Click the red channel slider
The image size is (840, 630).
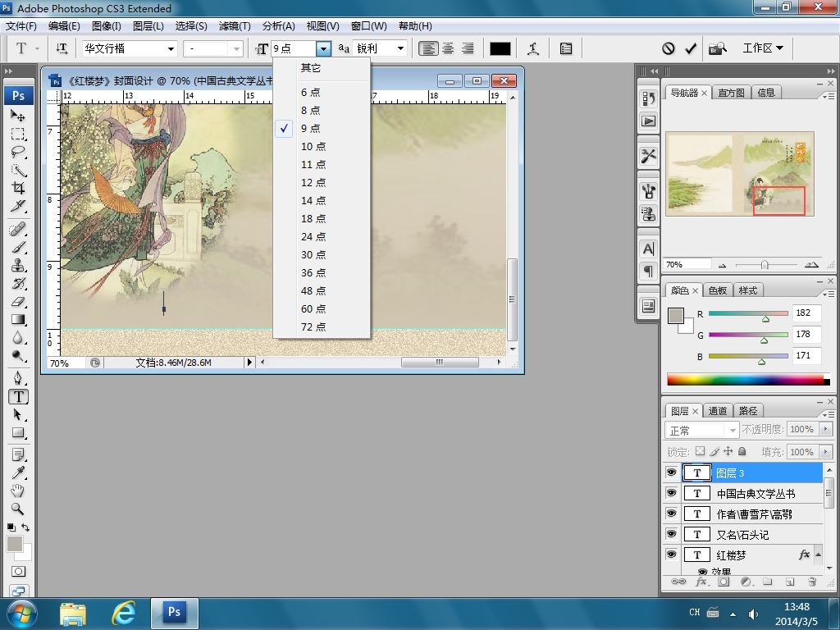(748, 314)
